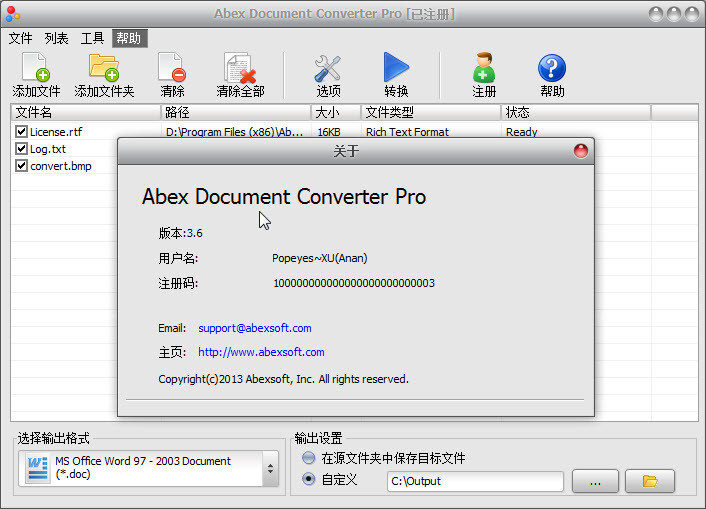Click the Word document format icon
This screenshot has height=509, width=706.
coord(37,469)
